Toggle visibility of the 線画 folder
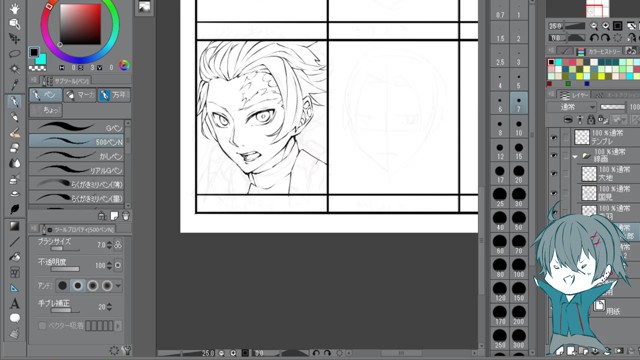Screen dimensions: 640x360 click(x=553, y=156)
